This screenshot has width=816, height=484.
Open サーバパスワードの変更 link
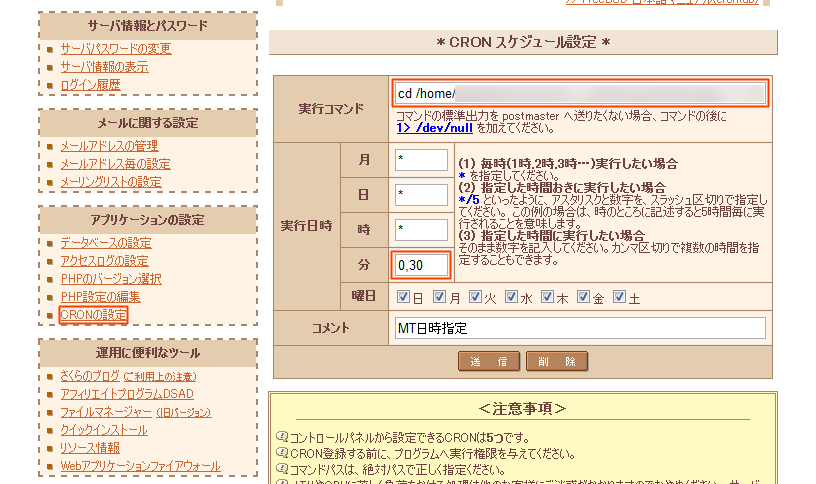coord(116,49)
